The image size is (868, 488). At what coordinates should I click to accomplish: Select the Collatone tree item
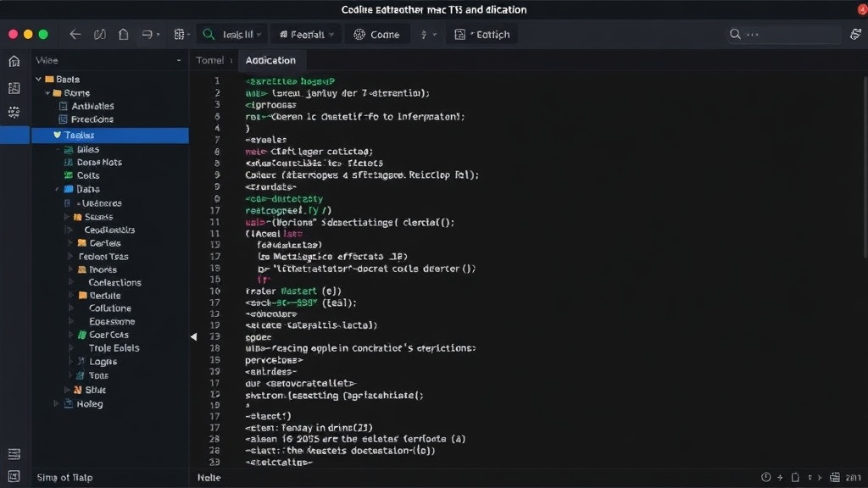(109, 308)
